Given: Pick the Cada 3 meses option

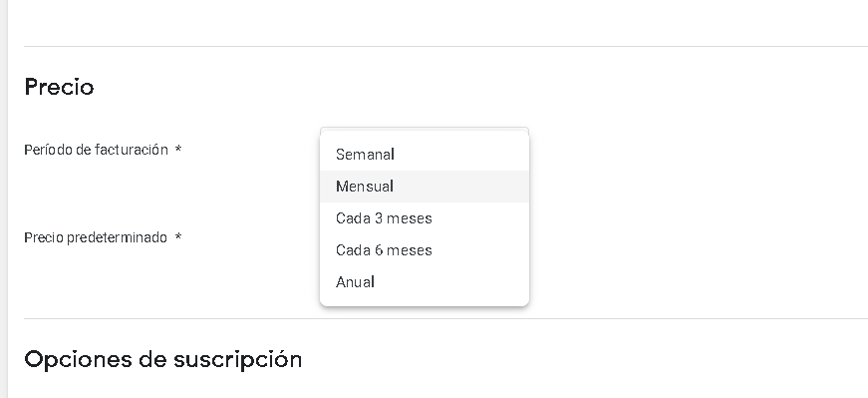Looking at the screenshot, I should coord(425,218).
